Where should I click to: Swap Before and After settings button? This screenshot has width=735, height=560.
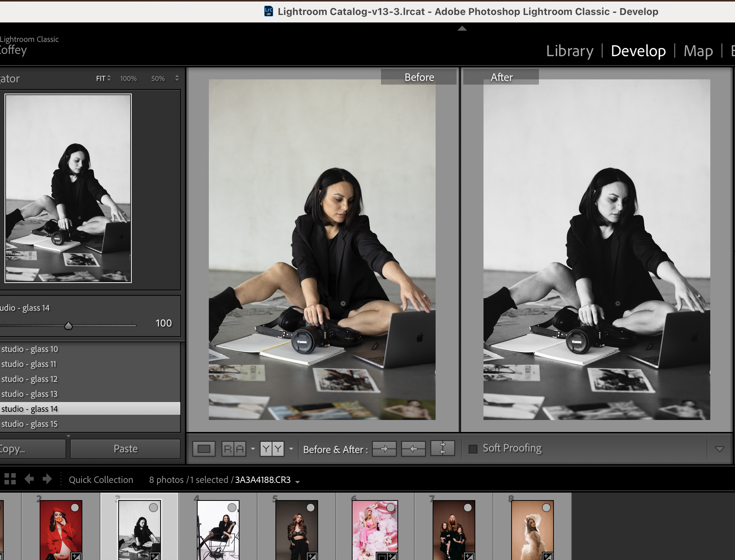click(442, 448)
